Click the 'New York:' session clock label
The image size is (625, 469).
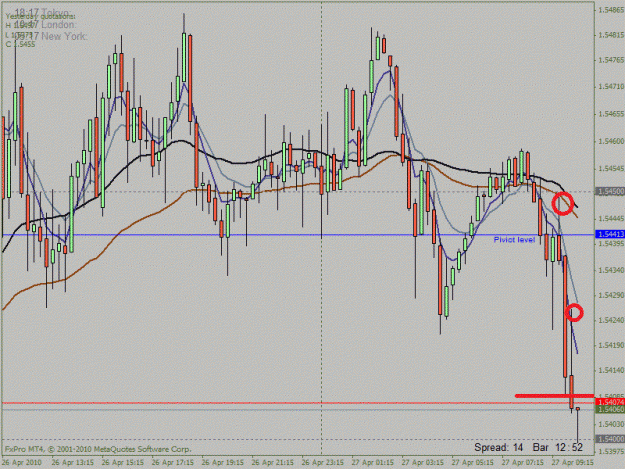pyautogui.click(x=65, y=36)
